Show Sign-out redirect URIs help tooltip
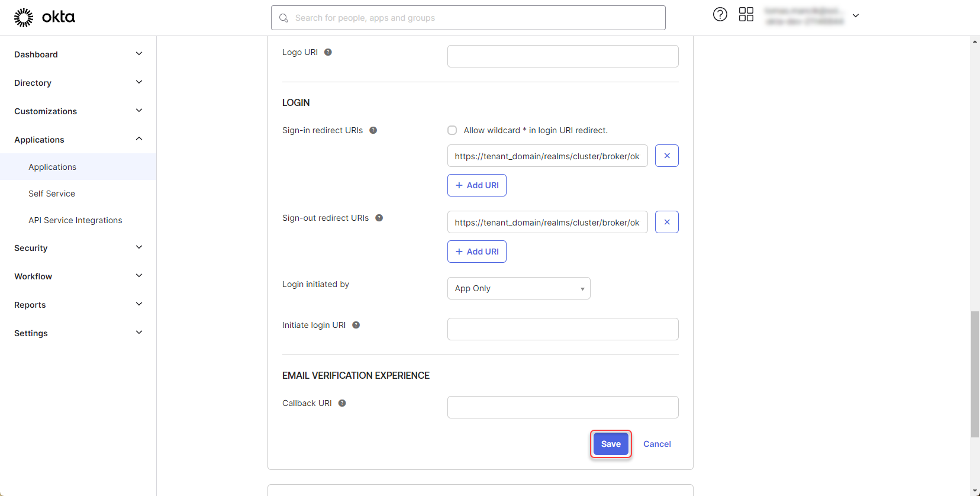980x496 pixels. (379, 218)
